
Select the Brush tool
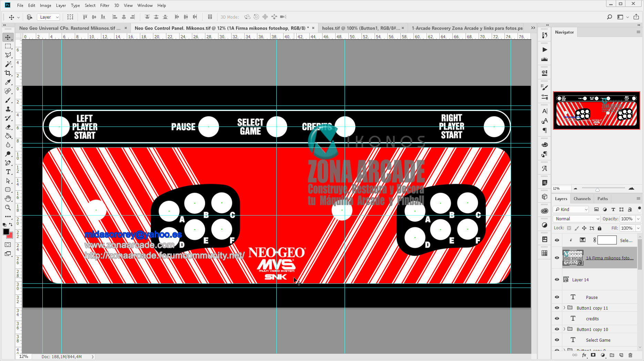coord(8,100)
